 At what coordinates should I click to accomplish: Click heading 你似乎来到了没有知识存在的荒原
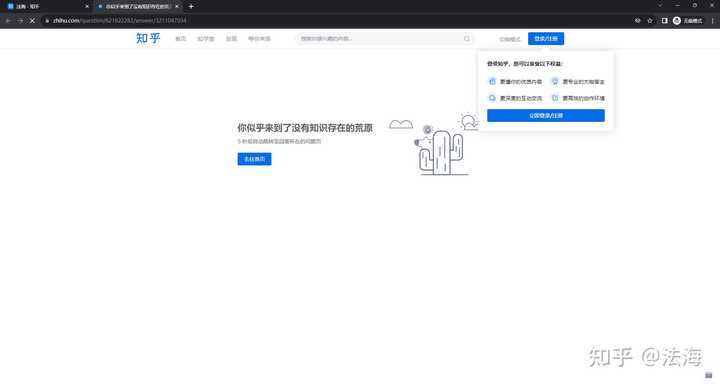pyautogui.click(x=305, y=128)
